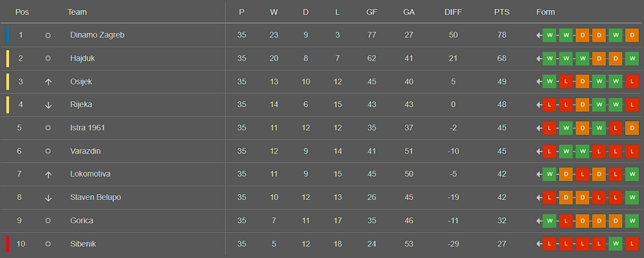Viewport: 644px width, 258px height.
Task: Click Dinamo Zagreb's unchanged position circle icon
Action: (x=48, y=35)
